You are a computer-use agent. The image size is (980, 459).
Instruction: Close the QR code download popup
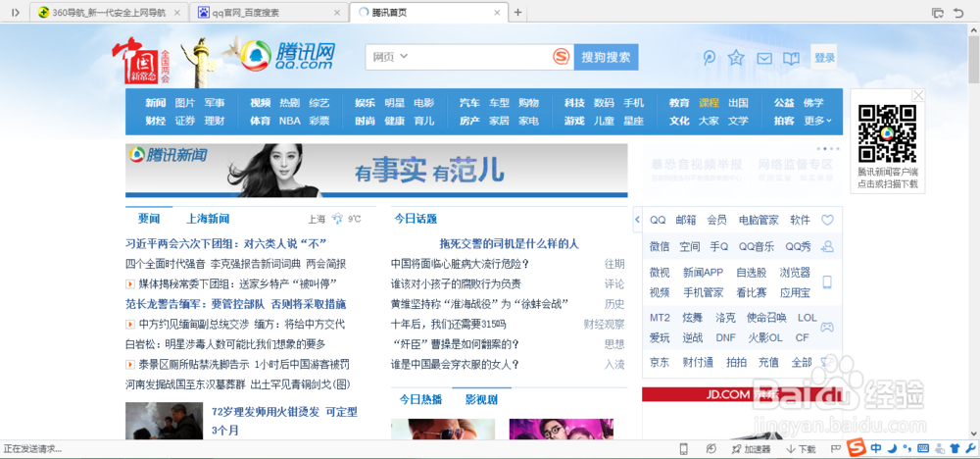918,95
